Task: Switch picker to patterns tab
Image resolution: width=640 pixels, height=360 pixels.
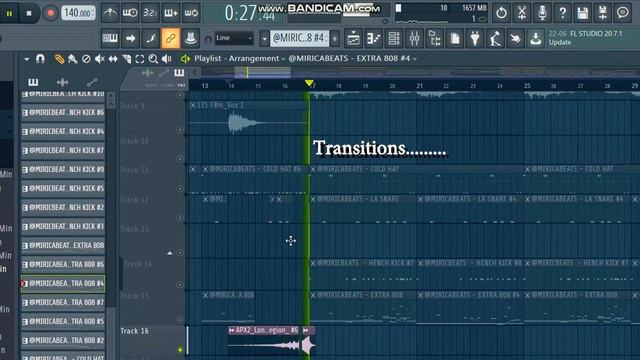Action: point(33,82)
